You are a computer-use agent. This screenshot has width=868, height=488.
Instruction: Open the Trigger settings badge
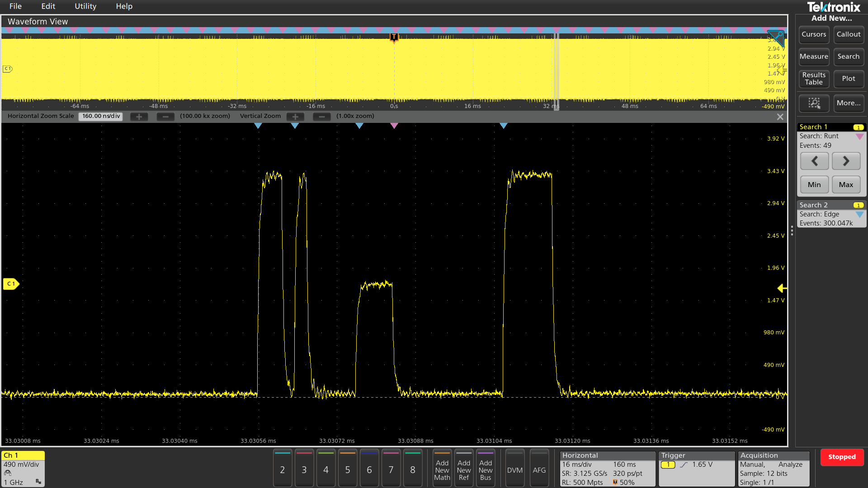[x=697, y=469]
